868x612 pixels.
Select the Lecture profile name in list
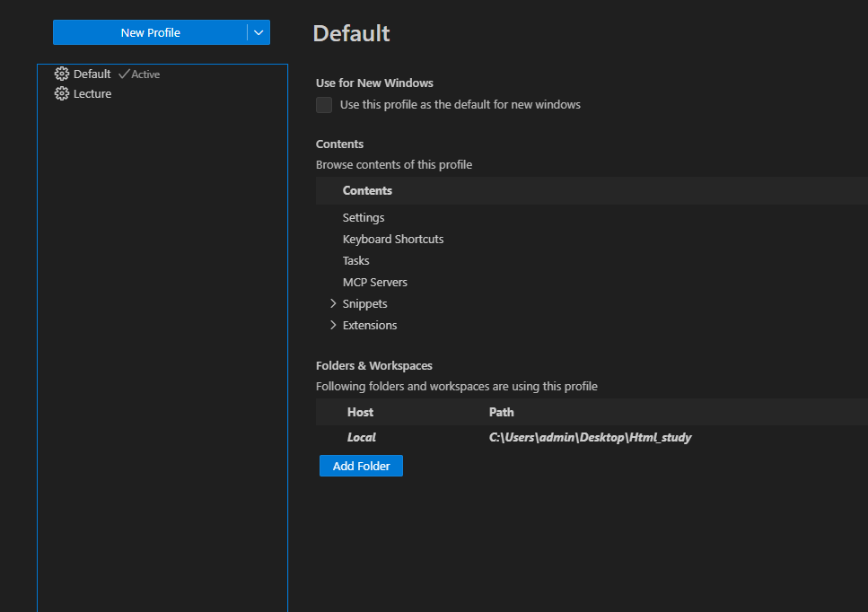tap(92, 94)
